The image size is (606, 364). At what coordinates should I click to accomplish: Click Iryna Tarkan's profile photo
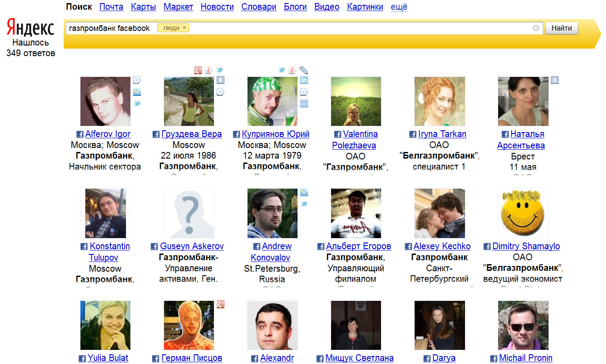[439, 101]
